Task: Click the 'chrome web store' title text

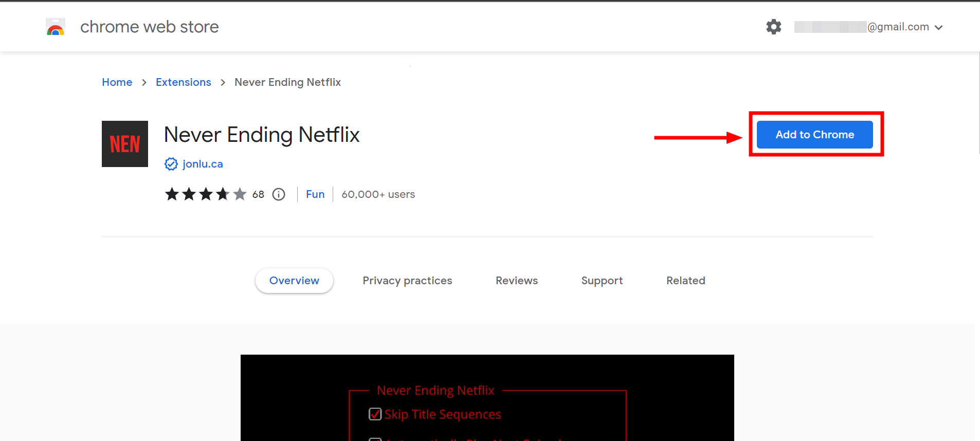Action: coord(149,27)
